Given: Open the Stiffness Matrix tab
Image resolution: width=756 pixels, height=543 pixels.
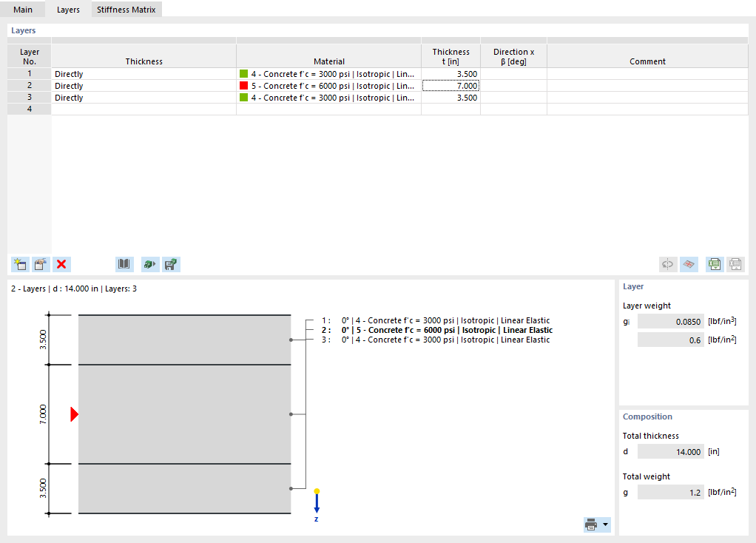Looking at the screenshot, I should point(126,10).
